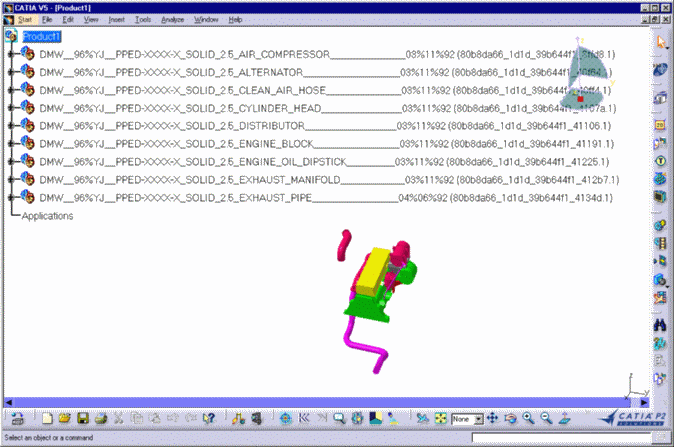Screen dimensions: 674x447
Task: Click the Open folder icon in toolbar
Action: coord(64,419)
